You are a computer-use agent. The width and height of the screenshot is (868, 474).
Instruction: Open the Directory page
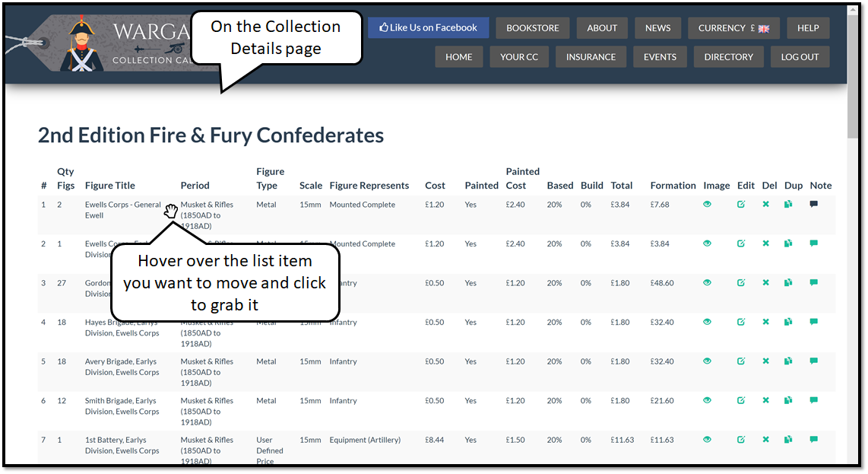click(728, 56)
